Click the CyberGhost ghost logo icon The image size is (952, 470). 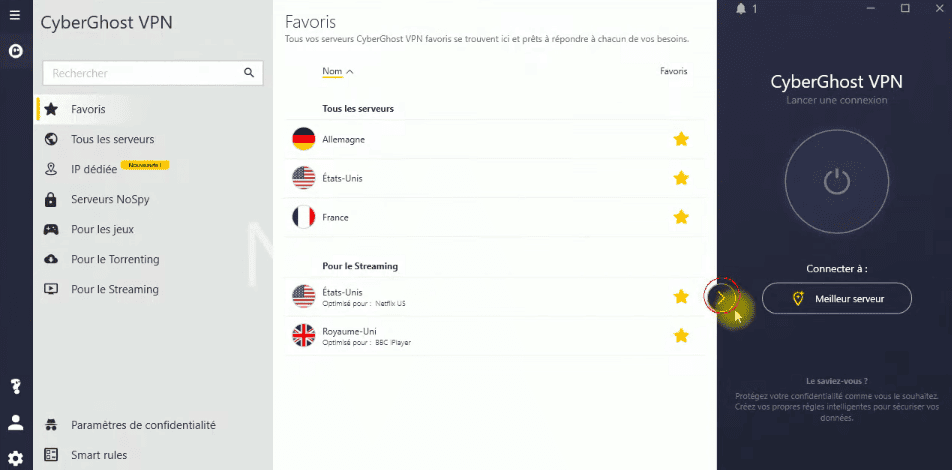(16, 52)
